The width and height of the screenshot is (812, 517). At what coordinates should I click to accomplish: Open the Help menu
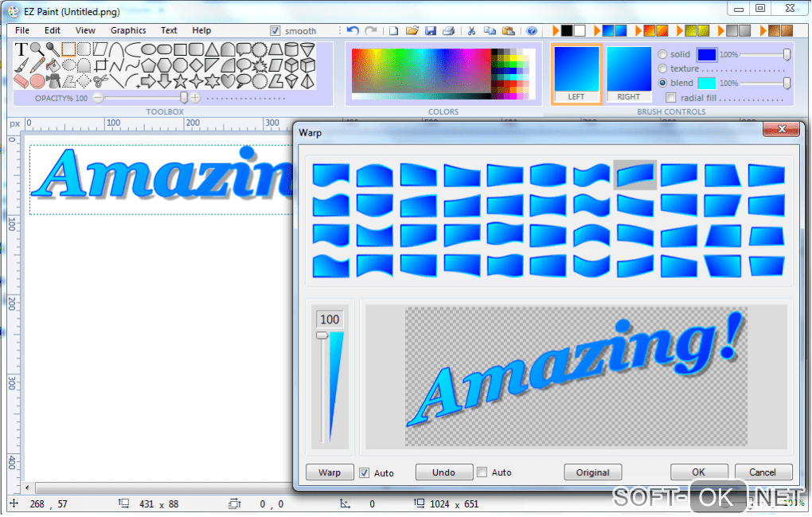(x=201, y=30)
